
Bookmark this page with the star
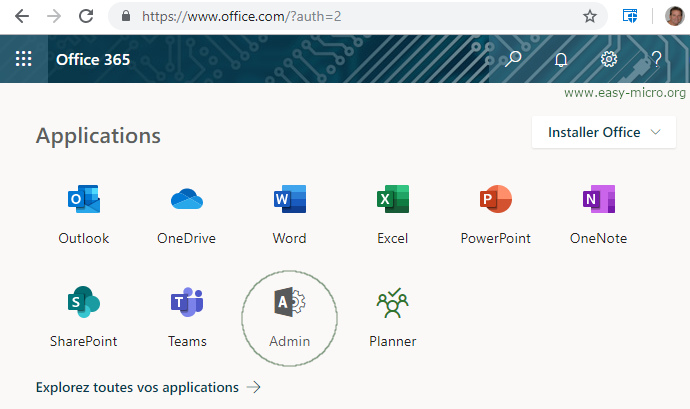click(x=590, y=16)
